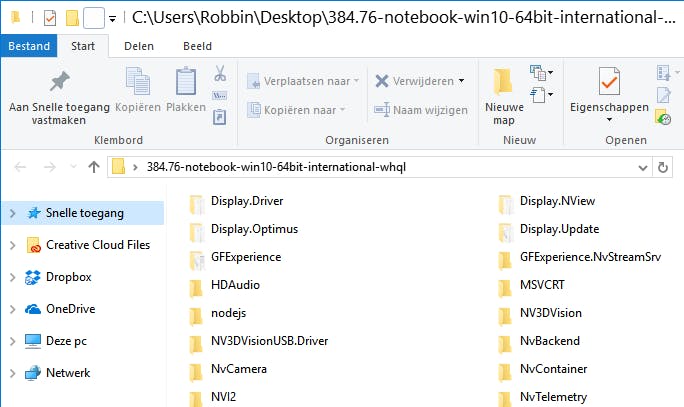Click the scissors cut icon
Image resolution: width=684 pixels, height=407 pixels.
pyautogui.click(x=220, y=73)
